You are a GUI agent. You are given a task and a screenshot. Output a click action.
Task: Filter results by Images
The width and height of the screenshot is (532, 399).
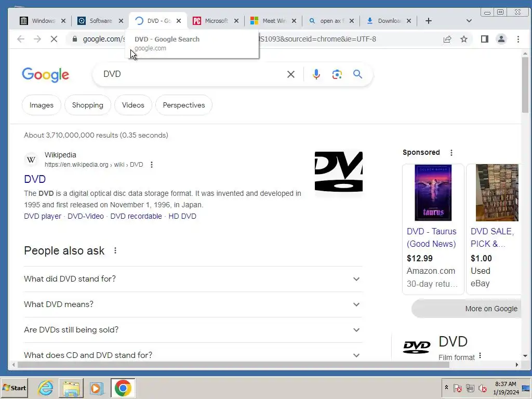tap(42, 105)
